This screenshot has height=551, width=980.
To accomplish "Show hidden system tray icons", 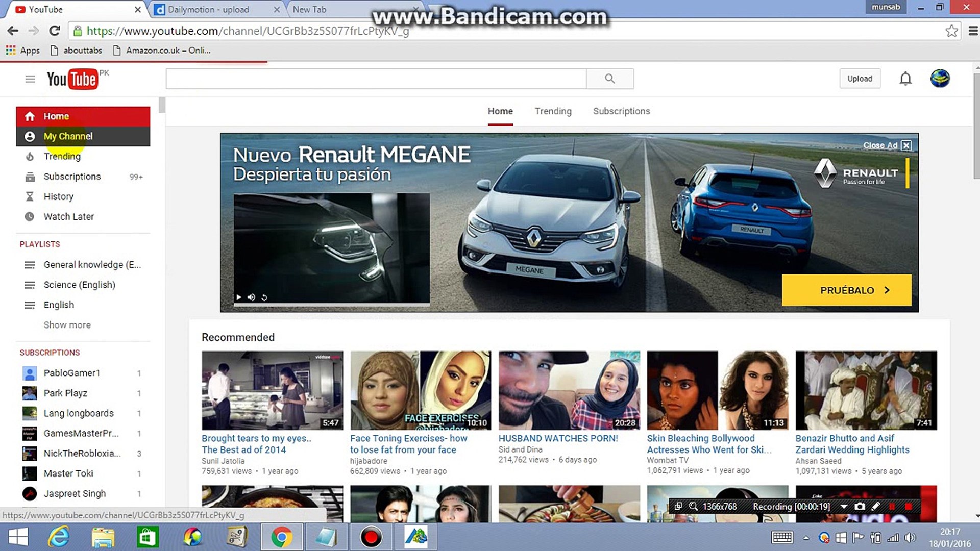I will [806, 538].
